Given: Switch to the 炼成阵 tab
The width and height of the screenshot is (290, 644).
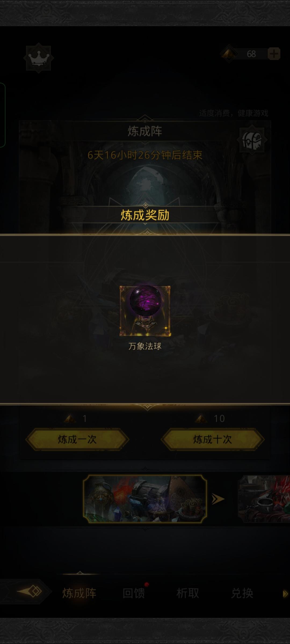Looking at the screenshot, I should 79,593.
